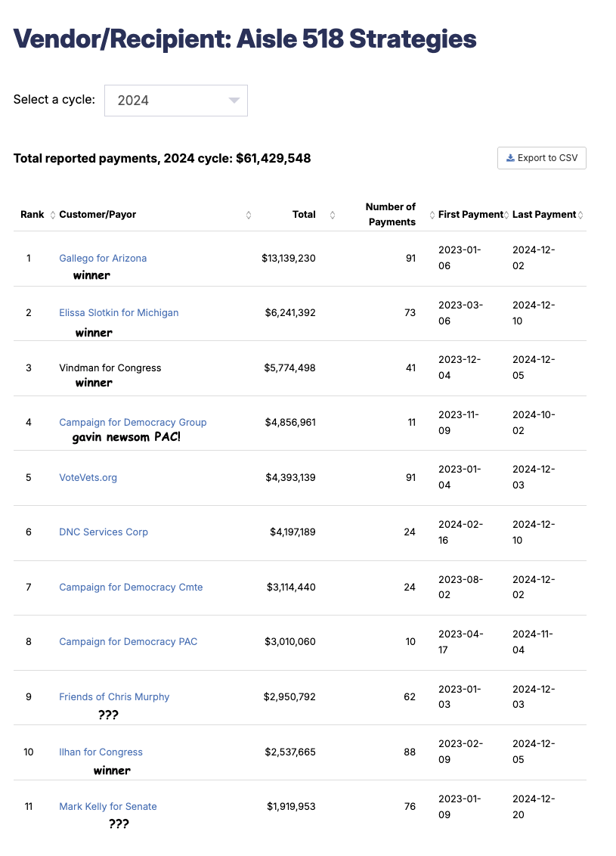The image size is (616, 856).
Task: Click the dropdown arrow of cycle selector
Action: 234,101
